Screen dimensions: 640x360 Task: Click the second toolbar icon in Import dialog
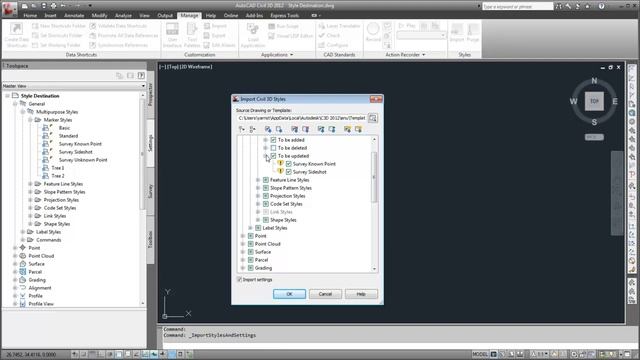coord(253,129)
